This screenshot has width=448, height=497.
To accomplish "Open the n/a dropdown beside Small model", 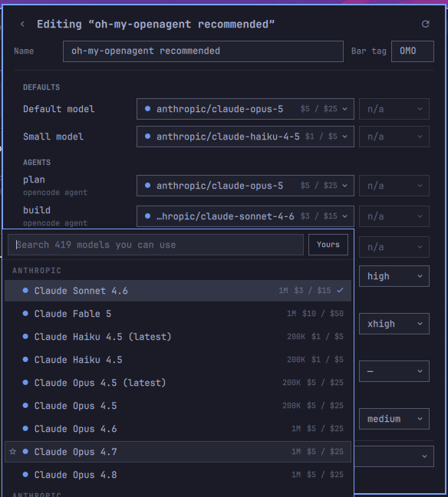I will pos(394,137).
